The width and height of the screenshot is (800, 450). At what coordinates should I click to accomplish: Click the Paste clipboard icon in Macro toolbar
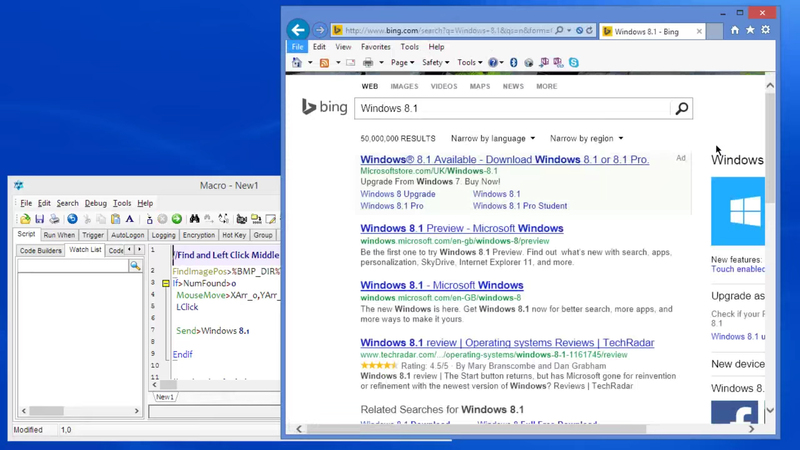click(x=115, y=219)
